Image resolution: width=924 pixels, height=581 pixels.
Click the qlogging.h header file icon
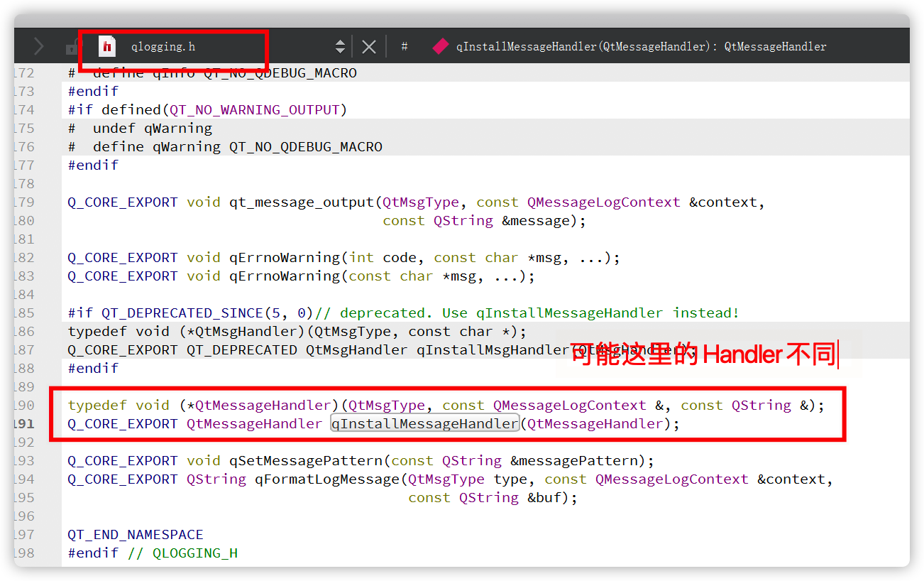[106, 46]
